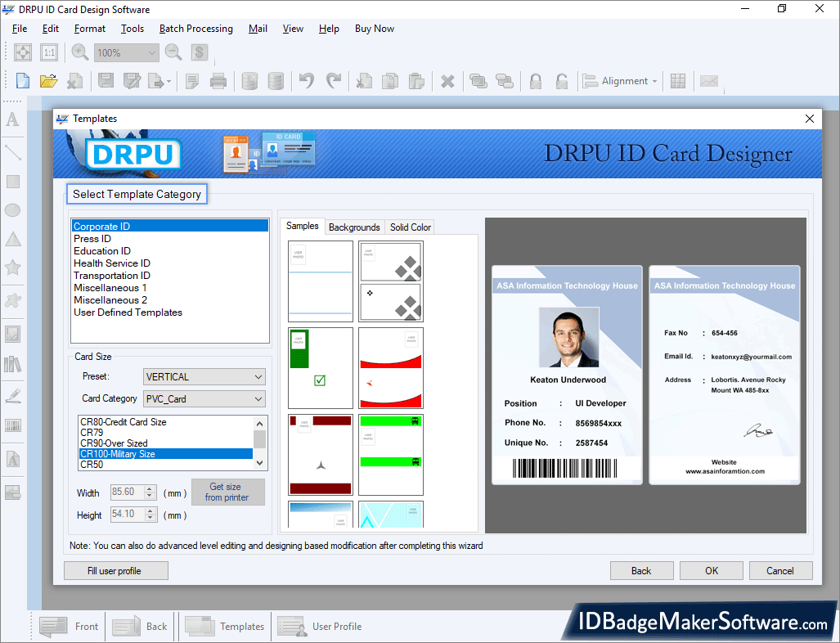Switch to the Solid Color tab
This screenshot has width=840, height=643.
(411, 227)
